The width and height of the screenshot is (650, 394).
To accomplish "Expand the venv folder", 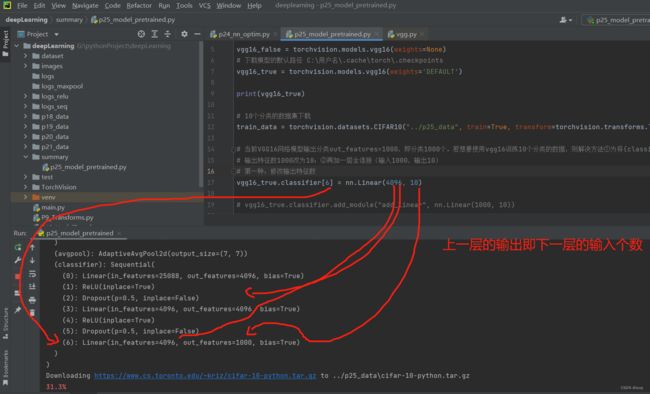I will tap(25, 197).
